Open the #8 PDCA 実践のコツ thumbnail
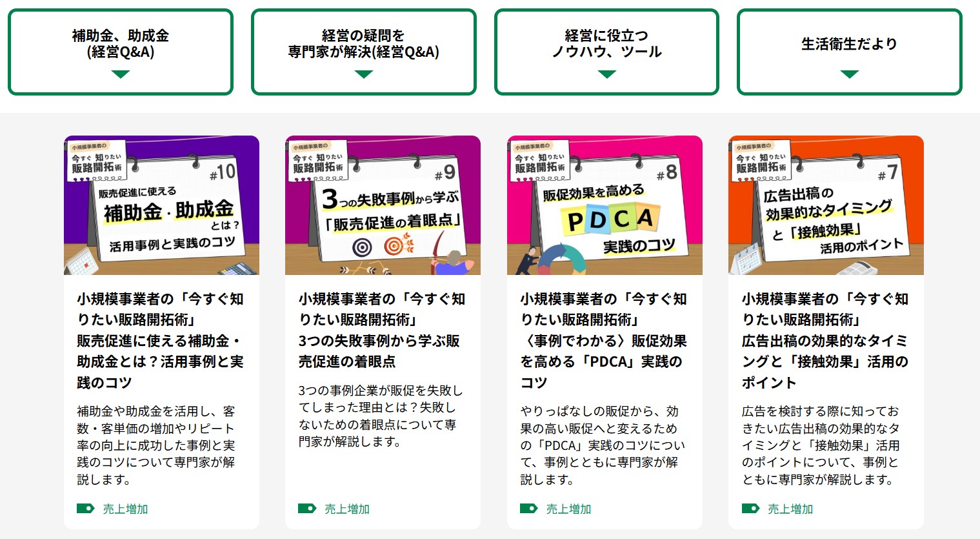Screen dimensions: 980x539 pos(605,205)
